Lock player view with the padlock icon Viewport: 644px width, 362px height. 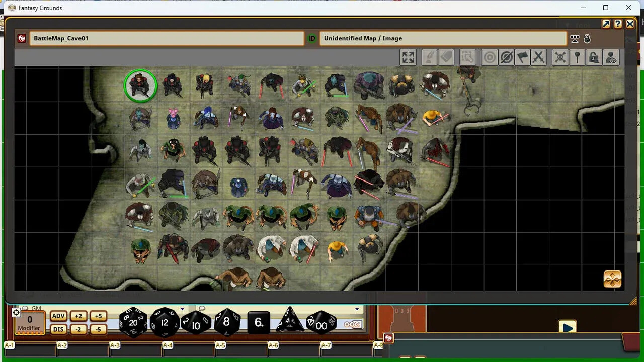(594, 57)
